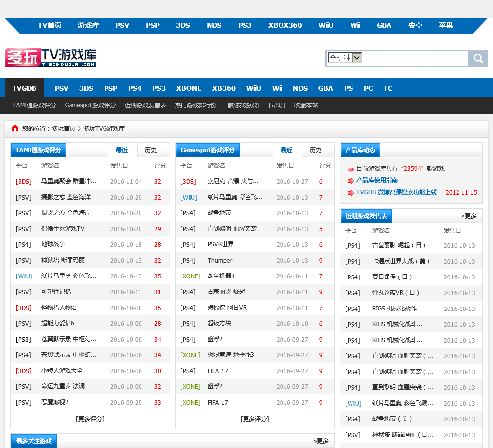Image resolution: width=493 pixels, height=448 pixels.
Task: Open 恶魔凝视2 game entry
Action: (x=55, y=402)
